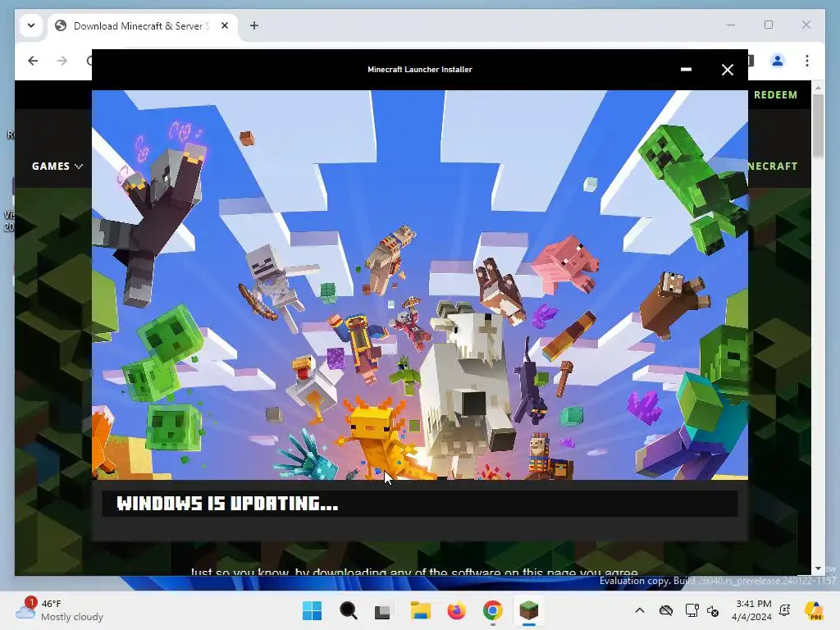Click the scrollbar down arrow in Chrome

(x=818, y=568)
